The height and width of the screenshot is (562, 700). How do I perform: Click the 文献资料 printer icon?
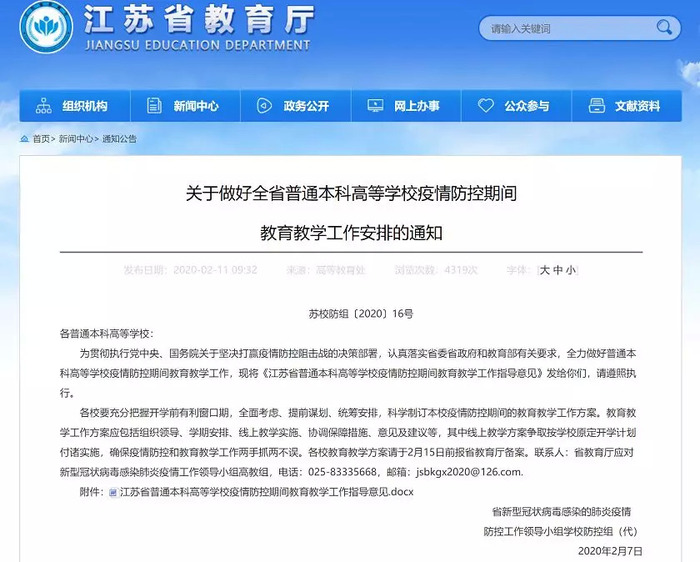596,106
